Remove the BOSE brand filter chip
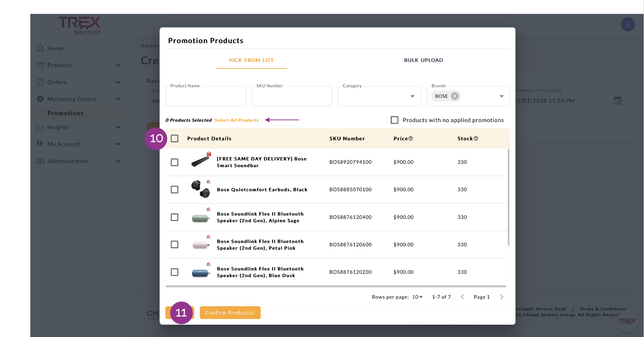 455,96
